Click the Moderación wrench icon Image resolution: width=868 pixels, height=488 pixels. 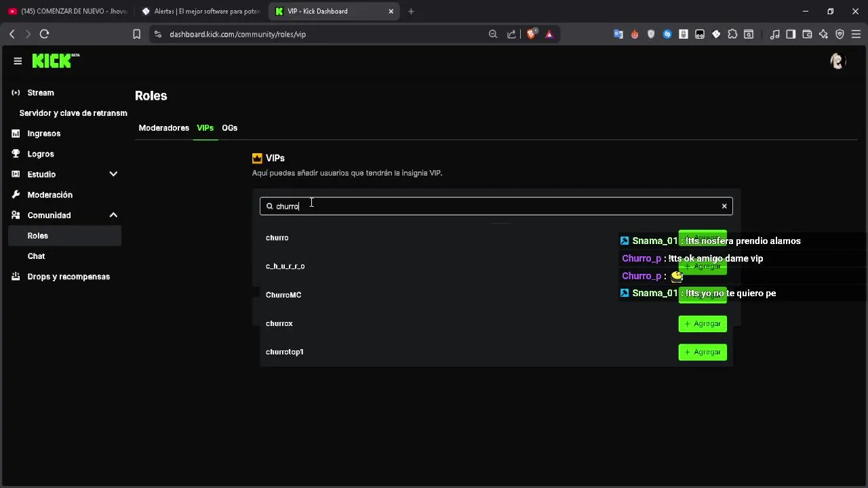click(16, 195)
